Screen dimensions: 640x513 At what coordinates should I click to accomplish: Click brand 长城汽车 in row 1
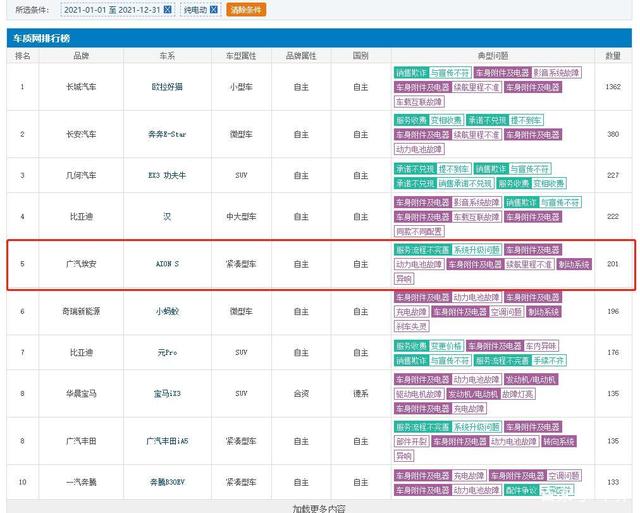(81, 87)
